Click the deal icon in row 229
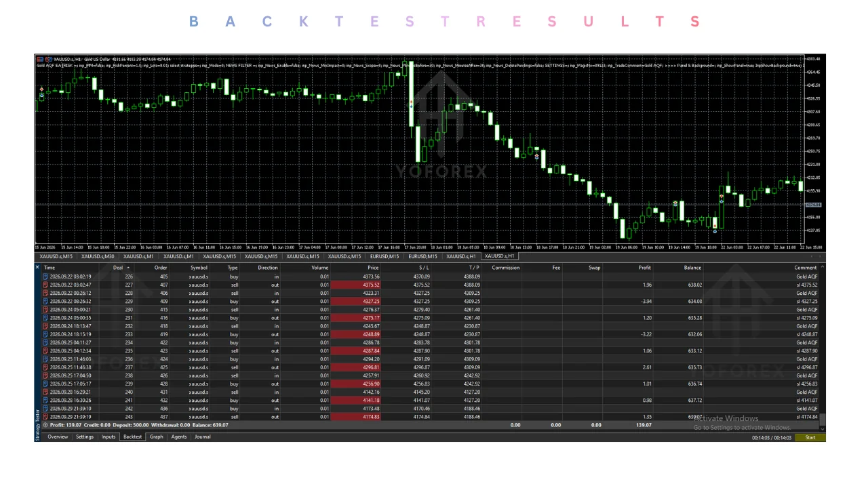 45,301
